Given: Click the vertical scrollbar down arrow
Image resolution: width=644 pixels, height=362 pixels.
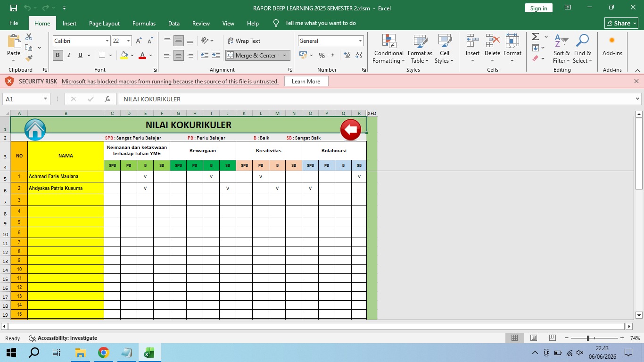Looking at the screenshot, I should [x=639, y=315].
